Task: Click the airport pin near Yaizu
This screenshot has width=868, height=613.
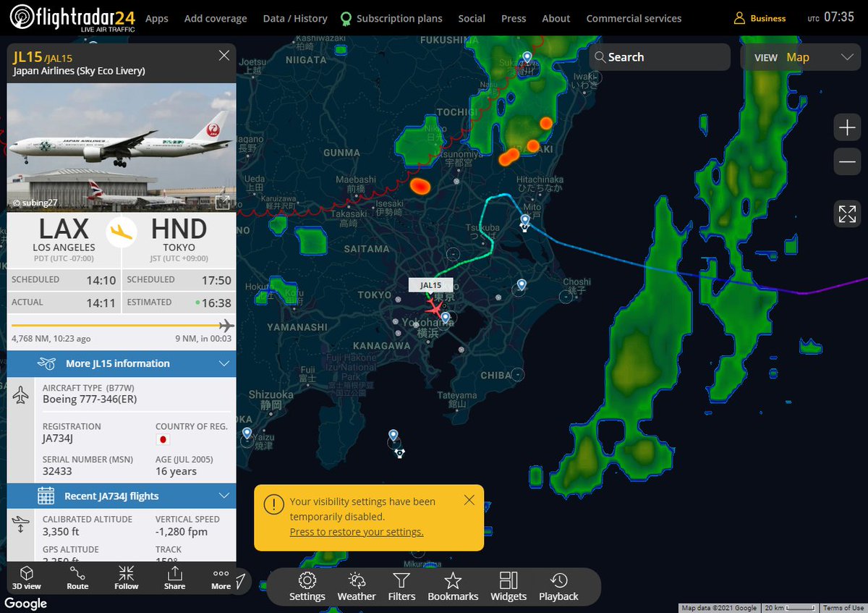Action: point(247,434)
